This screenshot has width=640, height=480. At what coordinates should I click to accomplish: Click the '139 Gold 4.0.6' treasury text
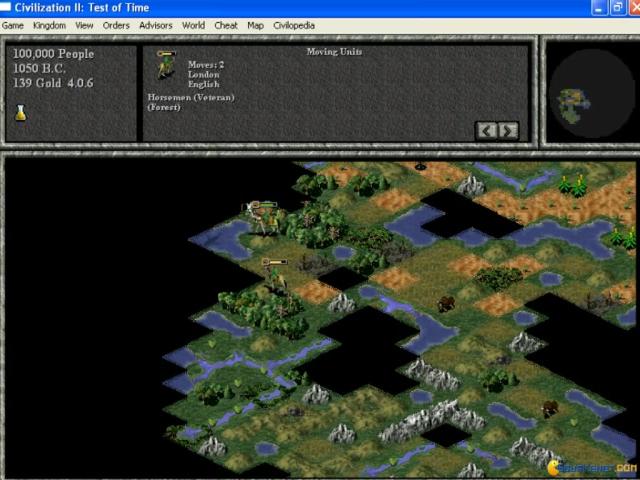coord(53,83)
